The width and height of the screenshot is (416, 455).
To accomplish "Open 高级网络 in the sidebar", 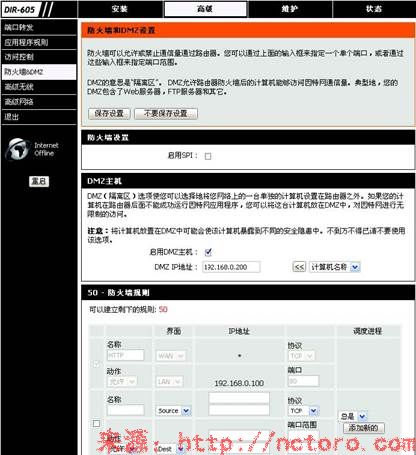I will tap(39, 102).
